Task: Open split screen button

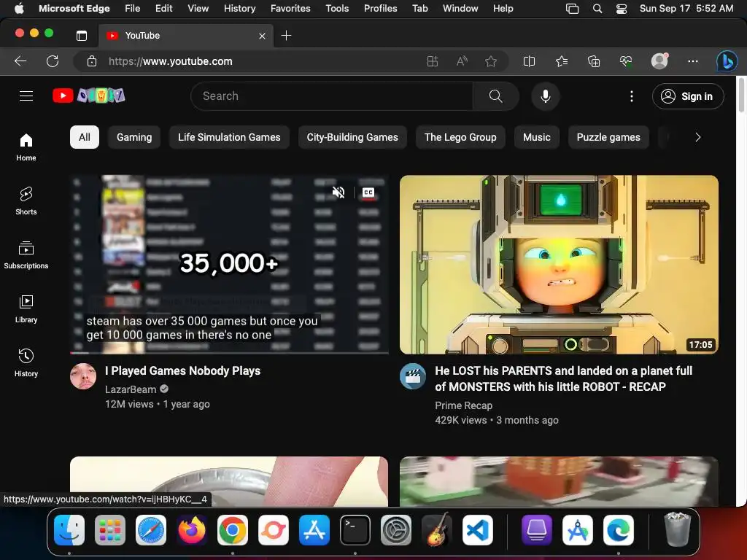Action: pyautogui.click(x=530, y=61)
